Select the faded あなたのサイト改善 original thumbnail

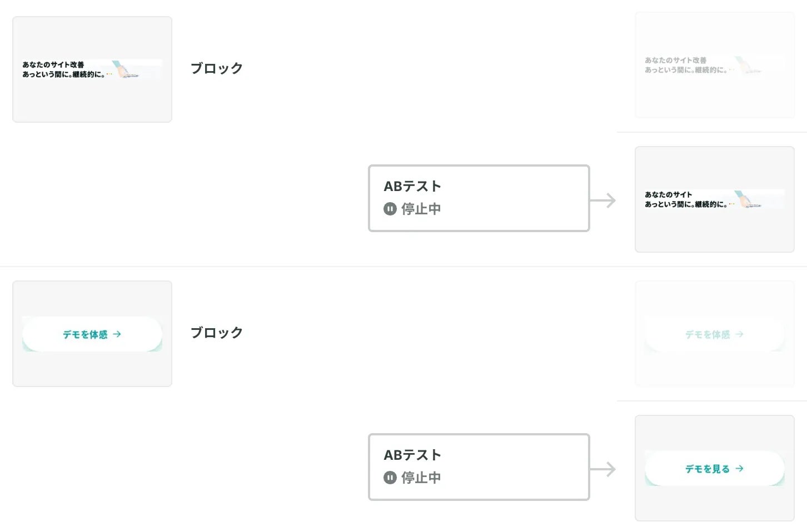click(714, 65)
